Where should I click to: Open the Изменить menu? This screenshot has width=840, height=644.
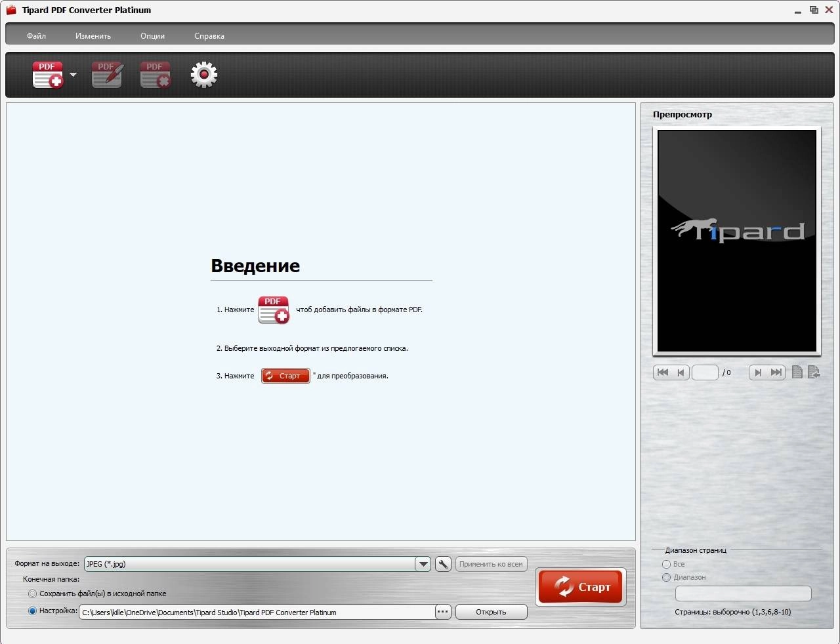tap(93, 36)
